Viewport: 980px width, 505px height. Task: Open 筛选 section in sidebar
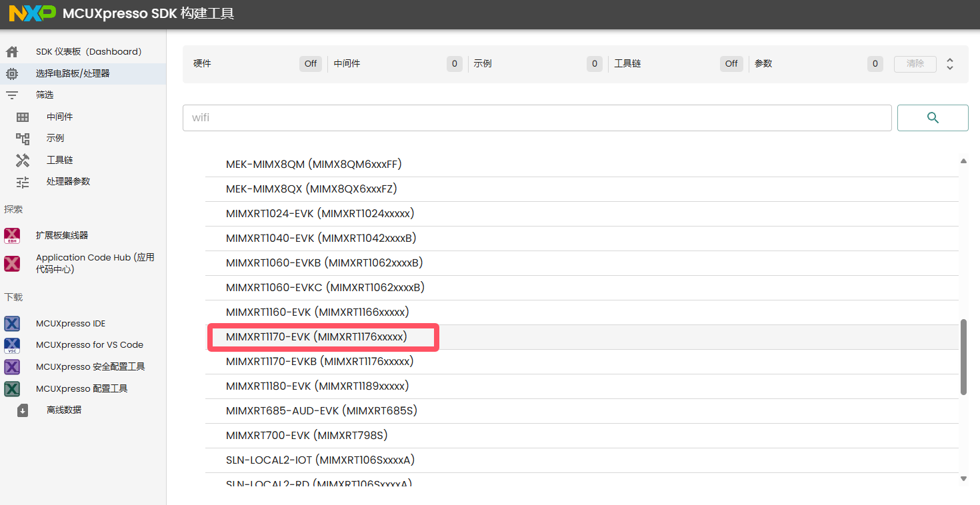[45, 95]
